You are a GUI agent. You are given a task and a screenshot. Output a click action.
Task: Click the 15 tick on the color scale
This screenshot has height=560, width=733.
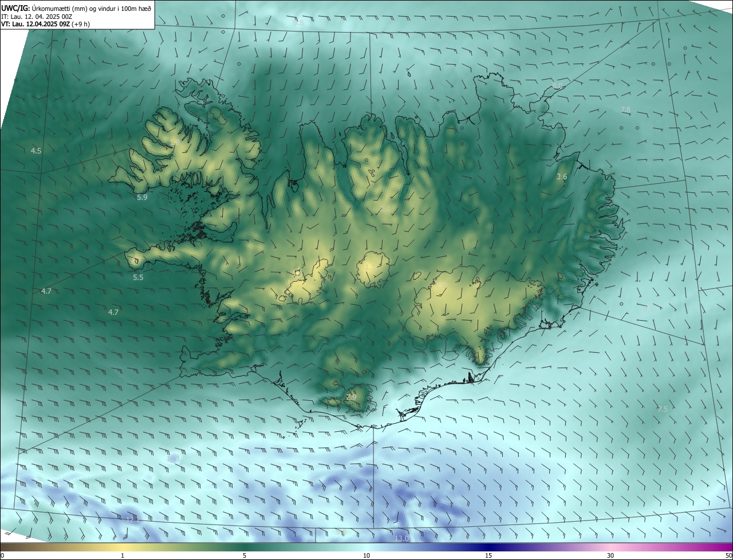point(488,555)
